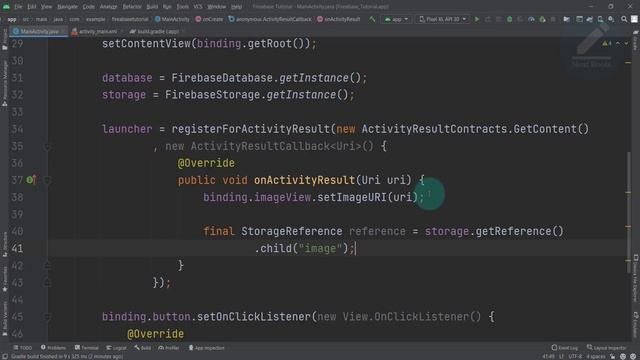The height and width of the screenshot is (360, 640).
Task: Open the app run configuration dropdown
Action: coord(396,19)
